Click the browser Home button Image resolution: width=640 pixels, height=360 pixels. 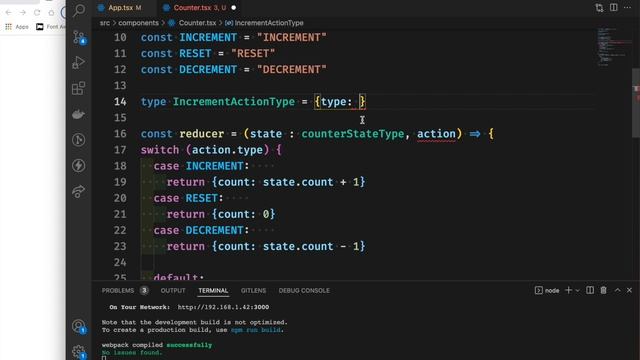(x=51, y=13)
